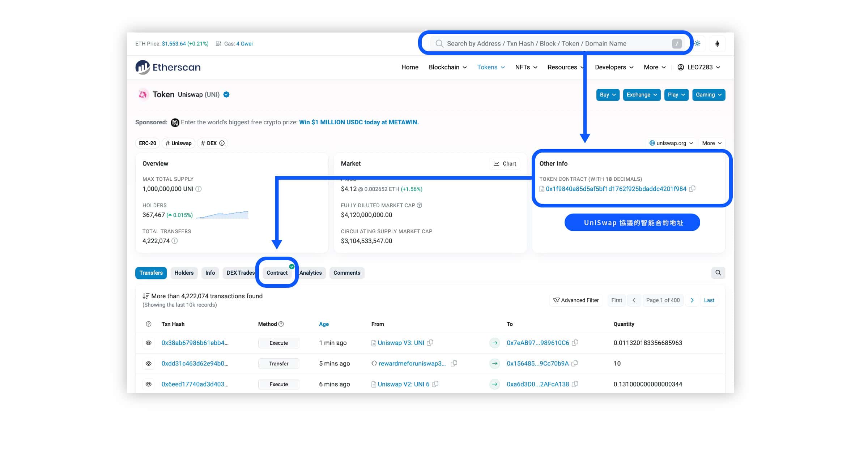Go to previous page with the left chevron
868x454 pixels.
tap(634, 300)
